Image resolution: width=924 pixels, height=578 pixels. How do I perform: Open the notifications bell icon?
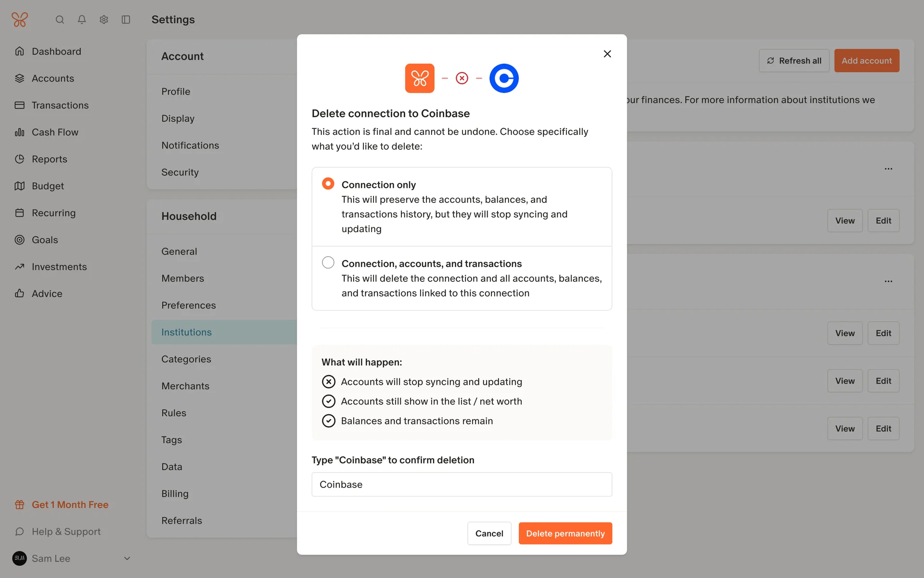(x=82, y=20)
